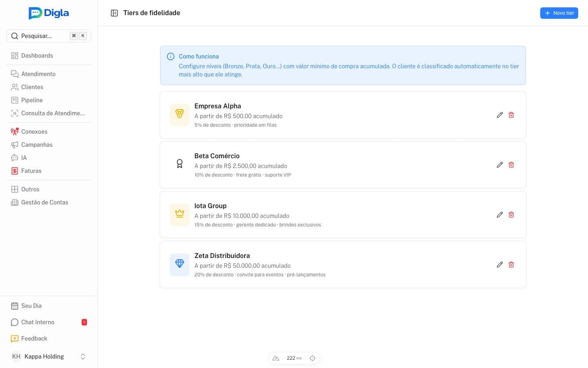588x368 pixels.
Task: Create a new tier with Novo tier
Action: tap(559, 13)
